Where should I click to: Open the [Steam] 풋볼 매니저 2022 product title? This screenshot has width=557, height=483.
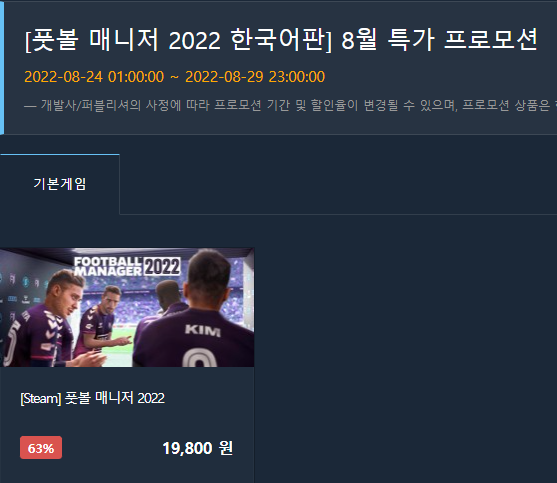(92, 398)
